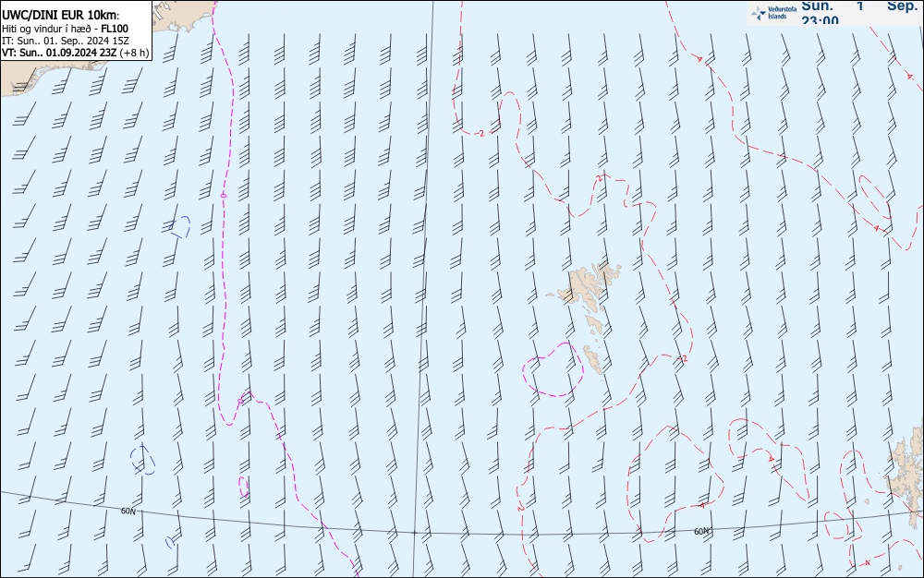
Task: Click the "60N" latitude label on the right half
Action: [x=701, y=531]
